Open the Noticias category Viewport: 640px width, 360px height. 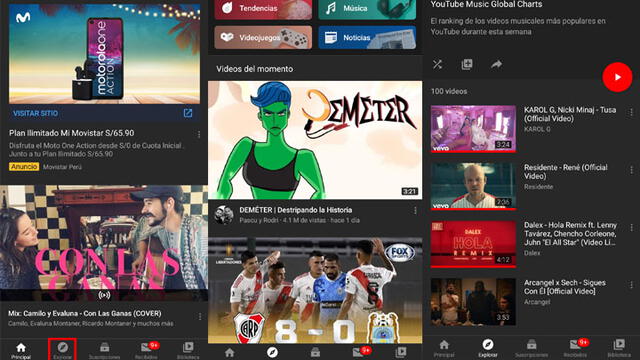[x=367, y=38]
